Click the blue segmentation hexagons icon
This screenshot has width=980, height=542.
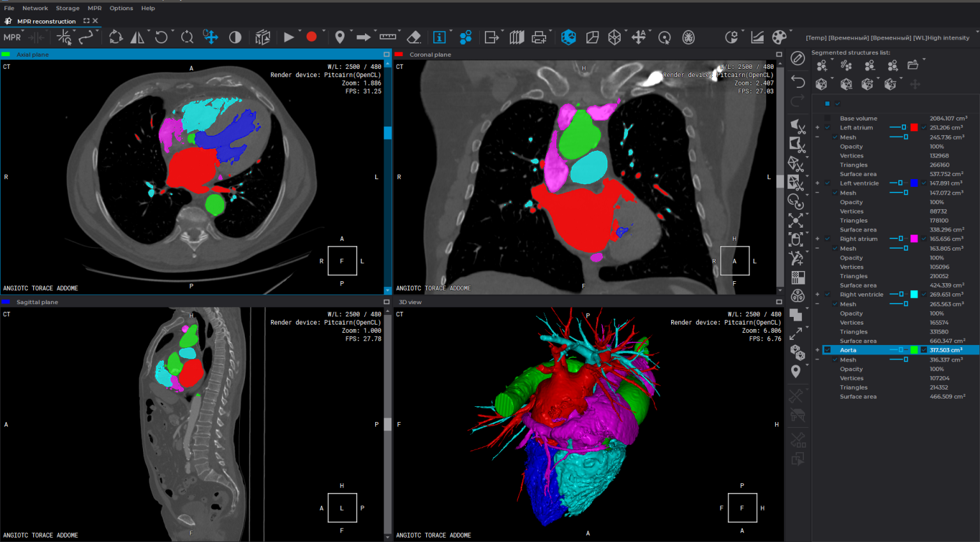click(466, 38)
